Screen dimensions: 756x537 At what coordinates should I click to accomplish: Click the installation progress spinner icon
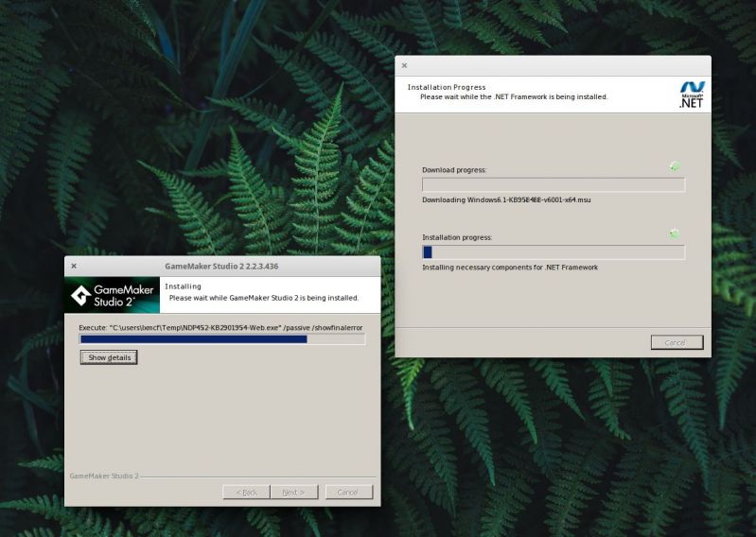[675, 234]
